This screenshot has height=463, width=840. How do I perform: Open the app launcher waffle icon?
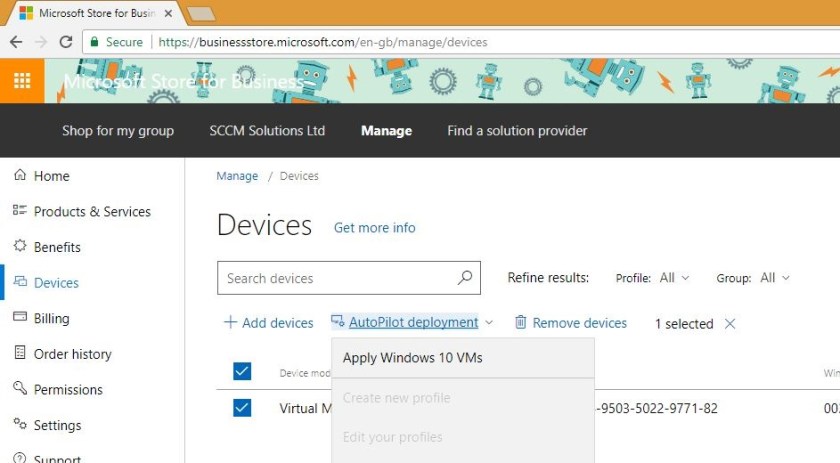(22, 81)
